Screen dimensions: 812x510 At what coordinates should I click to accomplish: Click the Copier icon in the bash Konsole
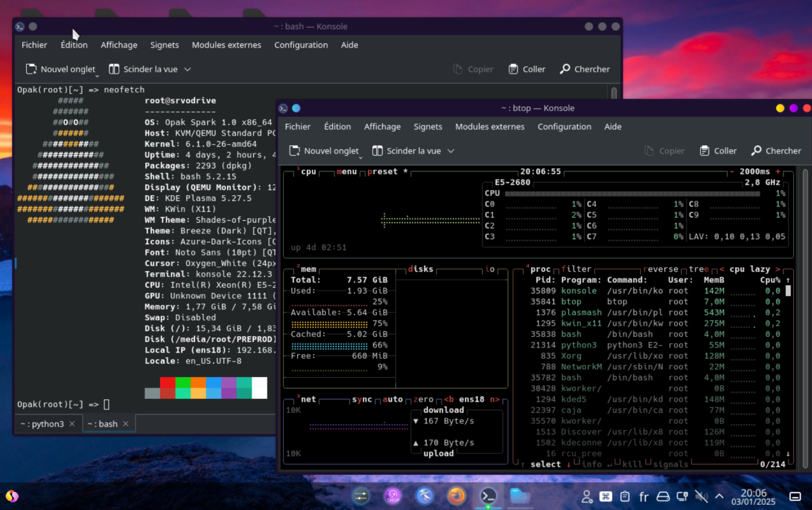click(458, 69)
